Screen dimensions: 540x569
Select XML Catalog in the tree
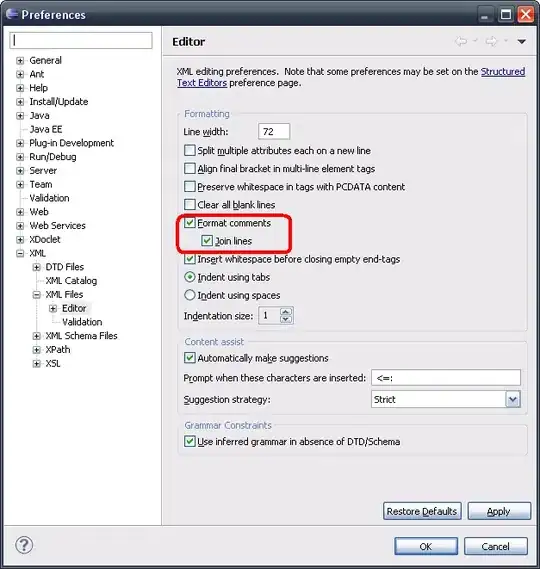coord(71,281)
